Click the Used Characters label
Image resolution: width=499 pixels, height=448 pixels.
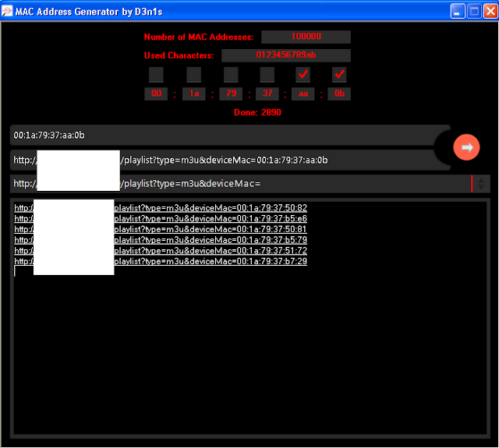(179, 55)
